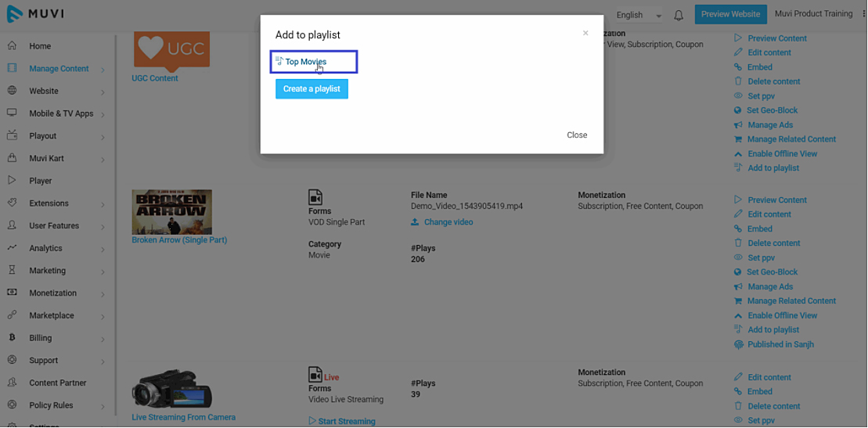Click Delete content trash icon for Broken Arrow

pyautogui.click(x=738, y=243)
